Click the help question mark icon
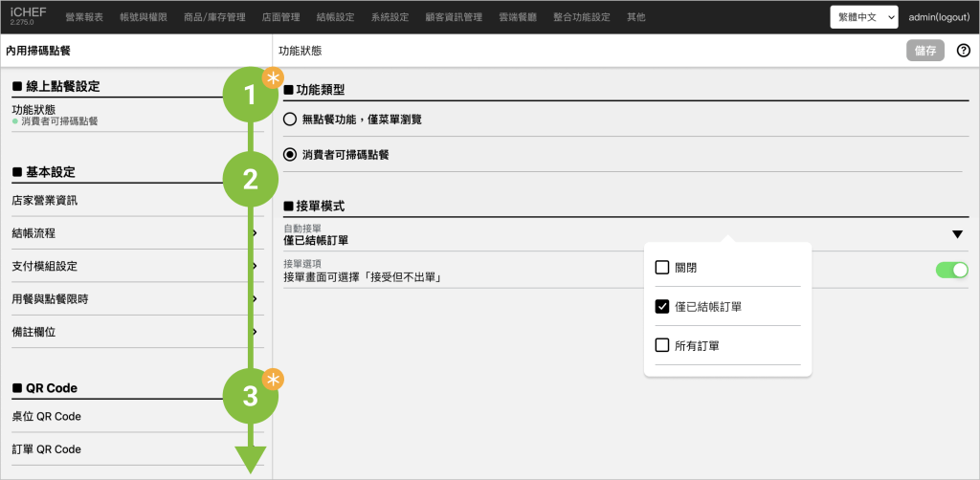 click(963, 51)
